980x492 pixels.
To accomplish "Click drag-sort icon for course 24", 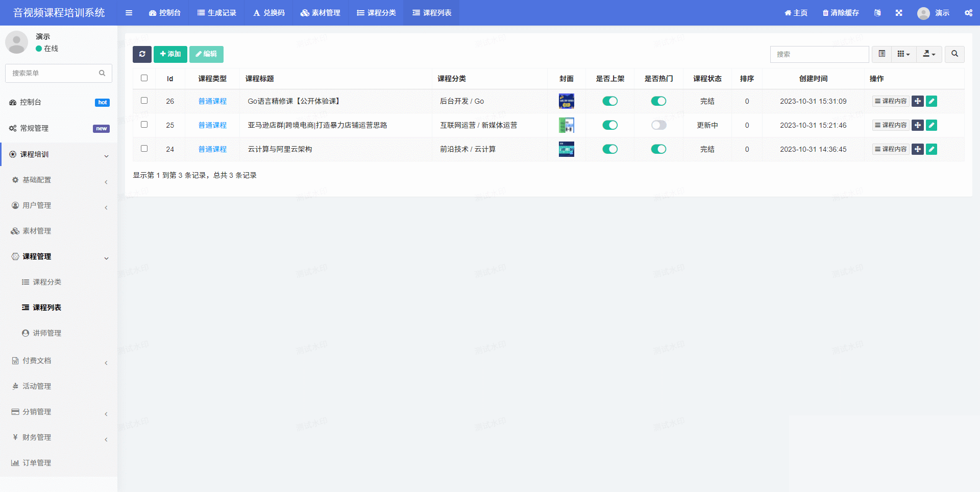I will click(x=918, y=149).
